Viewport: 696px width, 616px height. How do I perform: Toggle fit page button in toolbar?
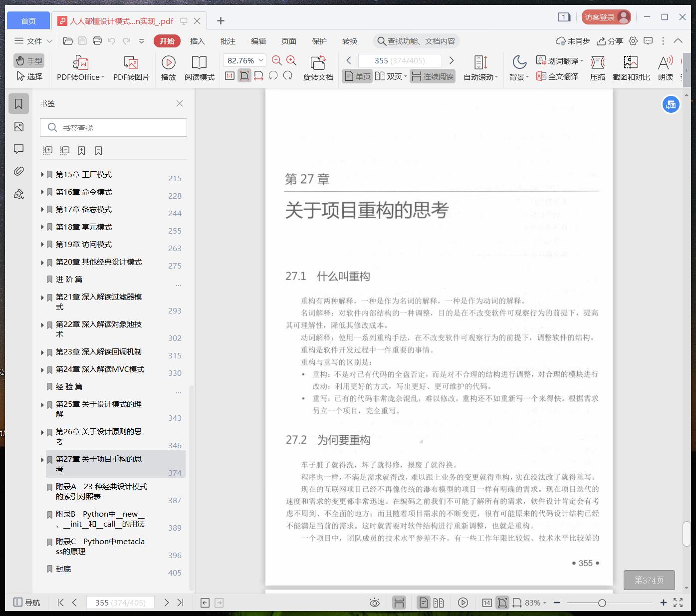point(244,76)
